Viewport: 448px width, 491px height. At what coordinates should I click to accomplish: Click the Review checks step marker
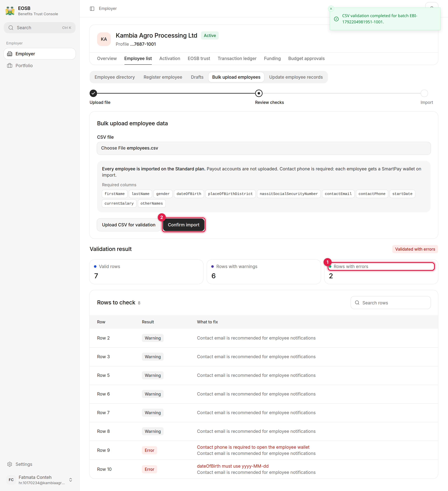click(x=259, y=93)
